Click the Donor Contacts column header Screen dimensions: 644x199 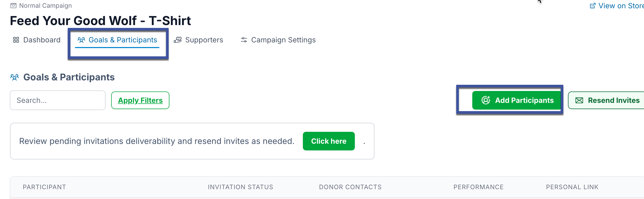click(350, 187)
